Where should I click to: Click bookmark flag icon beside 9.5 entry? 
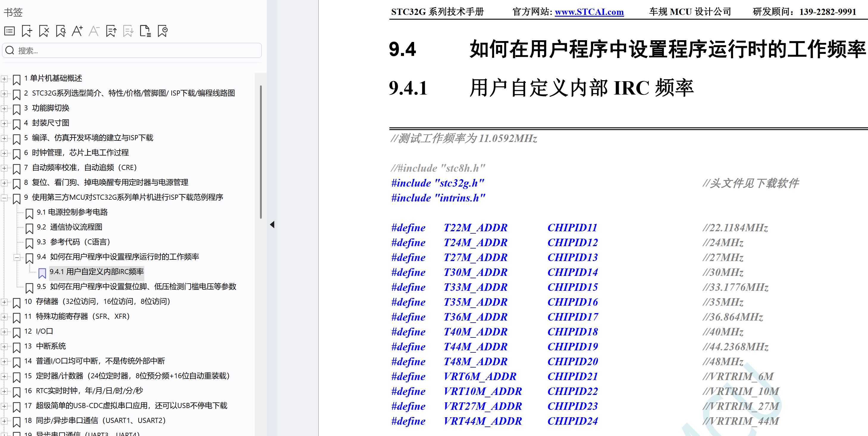pos(29,288)
